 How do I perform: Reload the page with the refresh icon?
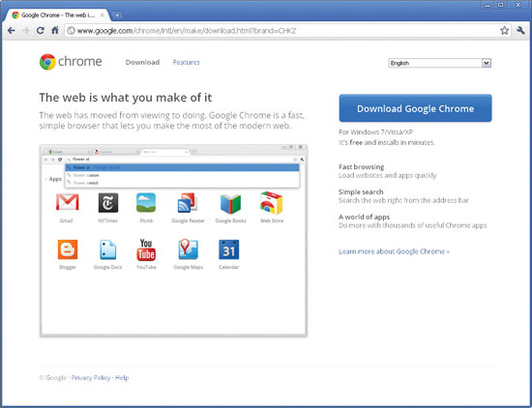41,31
